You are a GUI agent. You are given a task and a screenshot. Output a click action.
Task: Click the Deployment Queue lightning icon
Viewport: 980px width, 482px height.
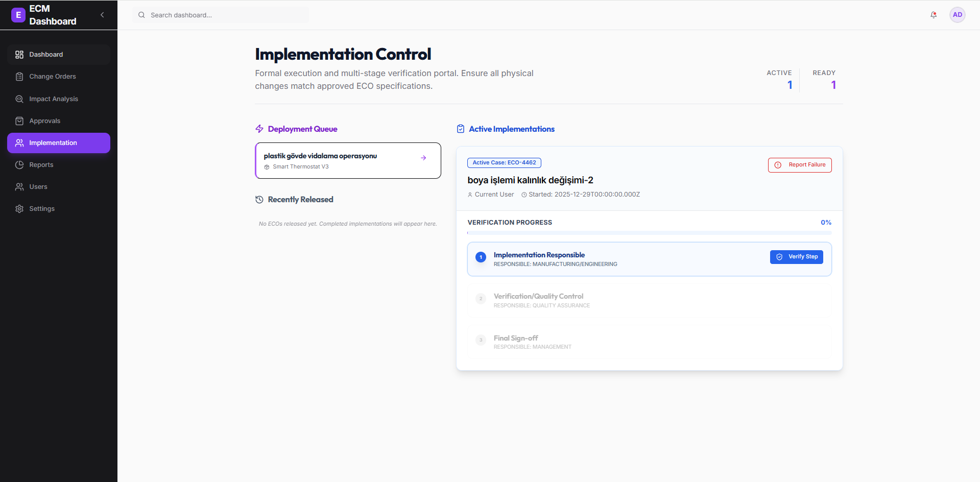(x=259, y=129)
